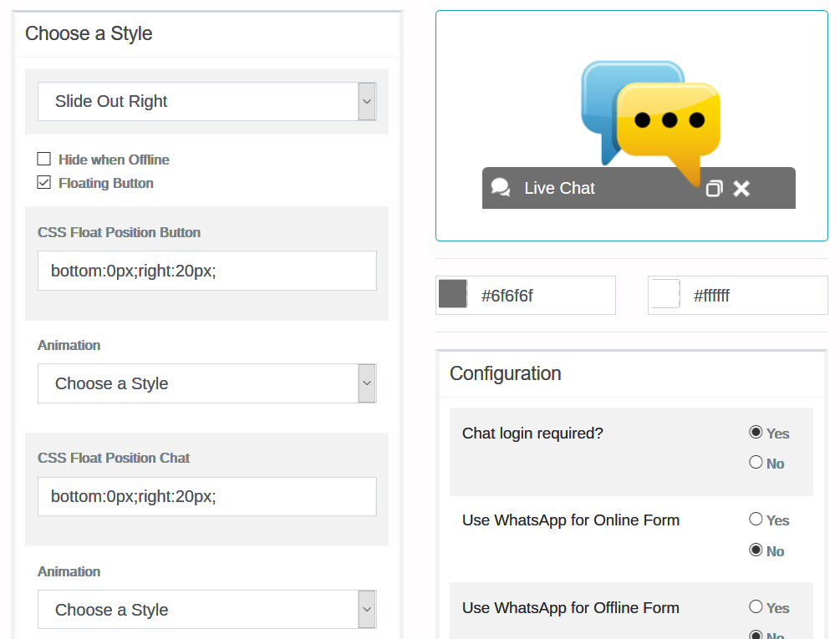Click the chat bubbles icon in Live Chat bar
840x639 pixels.
[x=501, y=188]
